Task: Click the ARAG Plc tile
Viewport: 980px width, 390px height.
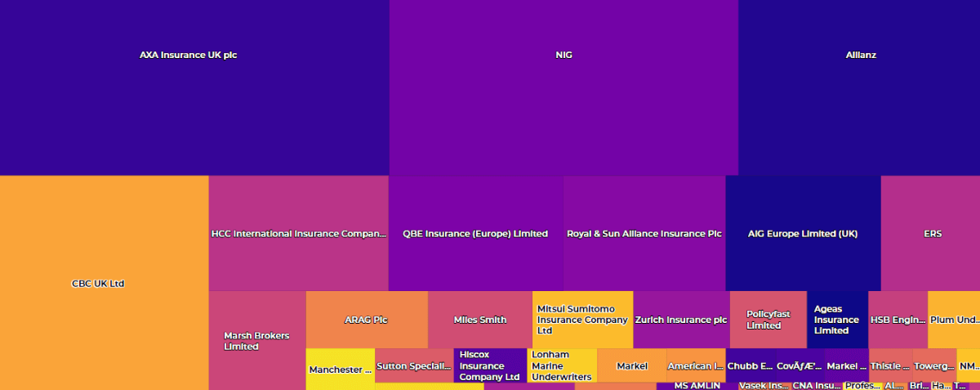Action: click(x=367, y=319)
